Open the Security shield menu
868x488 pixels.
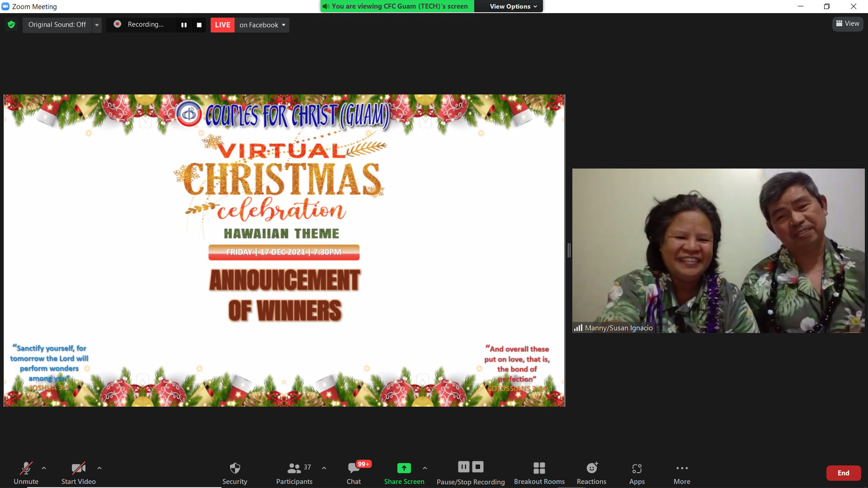point(235,473)
